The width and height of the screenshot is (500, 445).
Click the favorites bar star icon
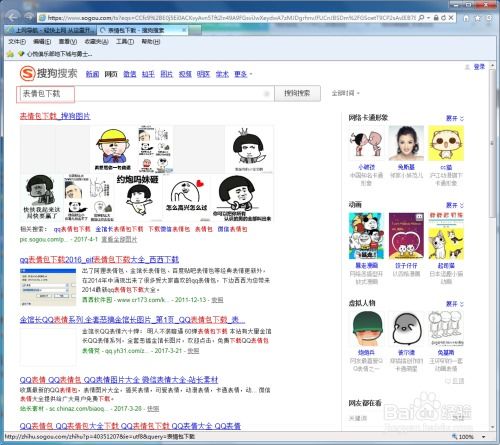[10, 54]
